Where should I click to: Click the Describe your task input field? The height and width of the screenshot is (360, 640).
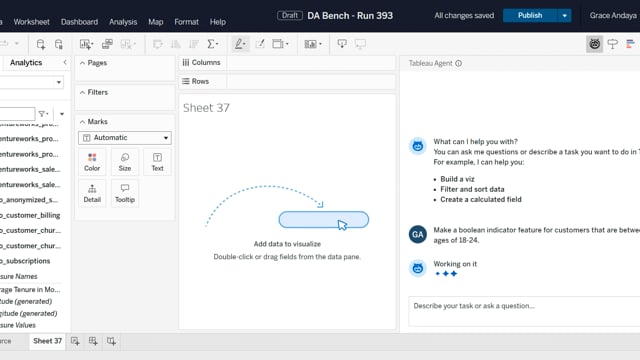(524, 311)
